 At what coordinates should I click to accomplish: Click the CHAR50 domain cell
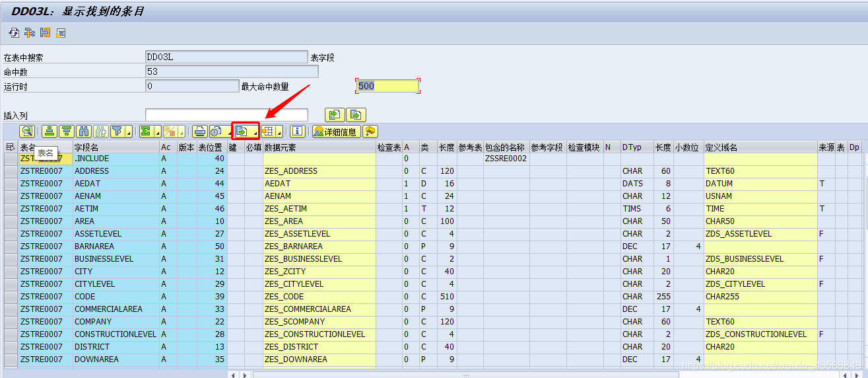[760, 221]
